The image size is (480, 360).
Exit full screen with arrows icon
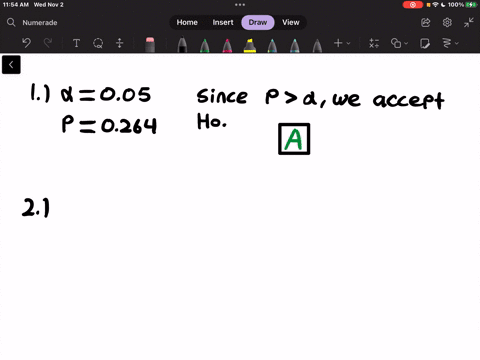(469, 22)
